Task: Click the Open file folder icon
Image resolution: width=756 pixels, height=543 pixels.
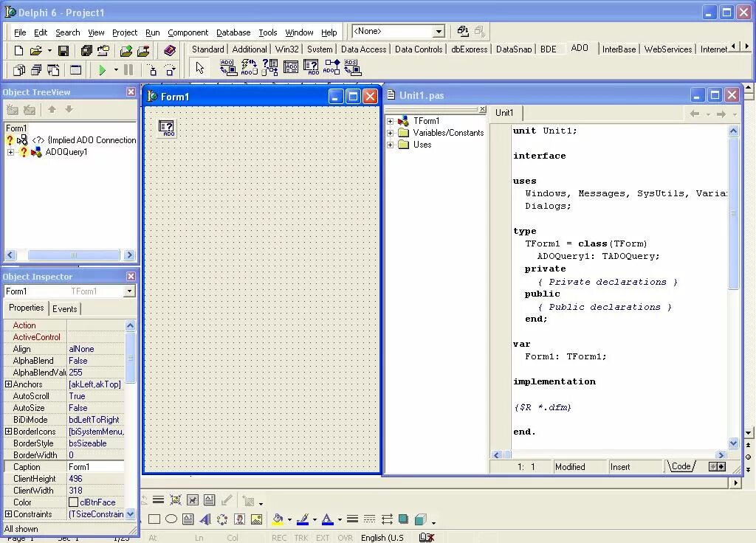Action: pyautogui.click(x=35, y=50)
